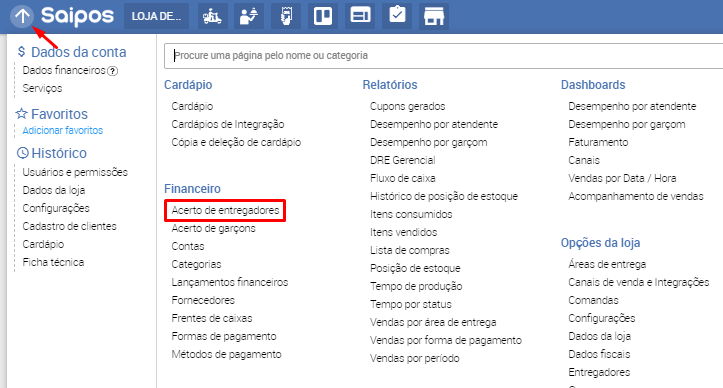This screenshot has width=723, height=388.
Task: Open Faturamento dashboard
Action: 598,142
